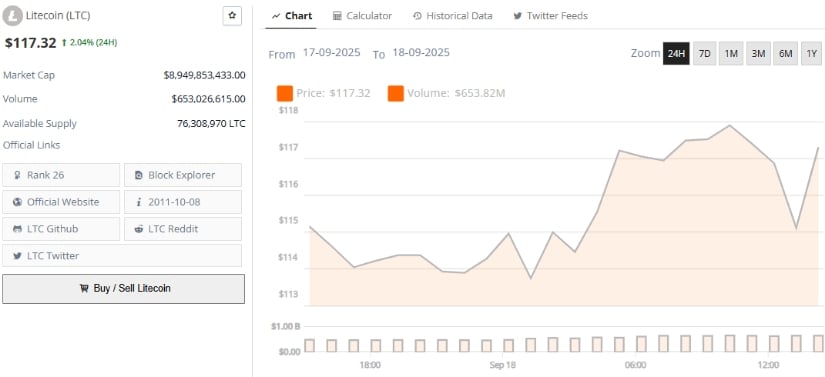The height and width of the screenshot is (377, 825).
Task: Select the 6M zoom range
Action: coord(786,54)
